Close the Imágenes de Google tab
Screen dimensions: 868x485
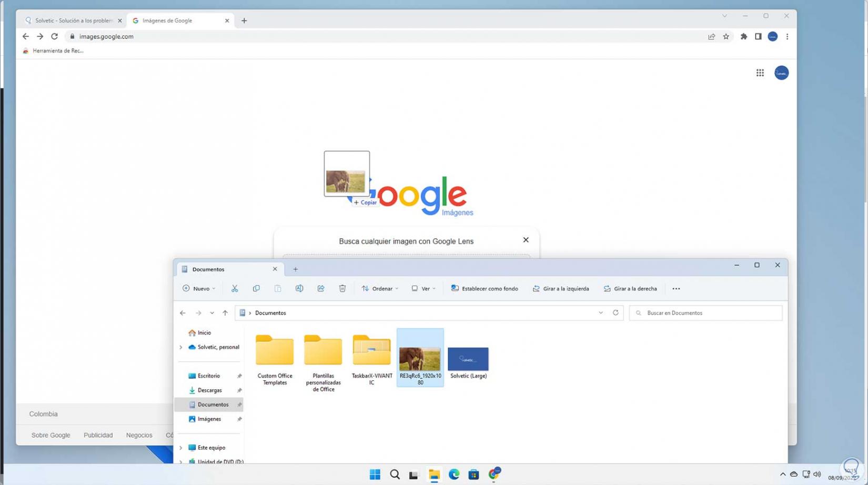pyautogui.click(x=227, y=21)
